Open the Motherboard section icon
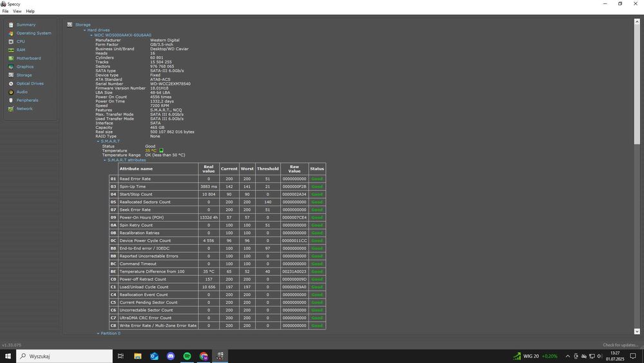 coord(11,59)
